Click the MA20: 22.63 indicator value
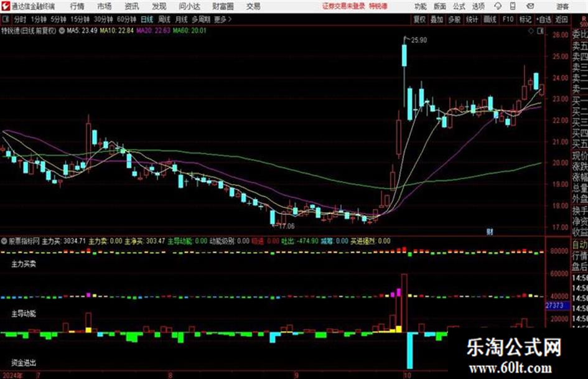This screenshot has width=588, height=379. point(153,30)
